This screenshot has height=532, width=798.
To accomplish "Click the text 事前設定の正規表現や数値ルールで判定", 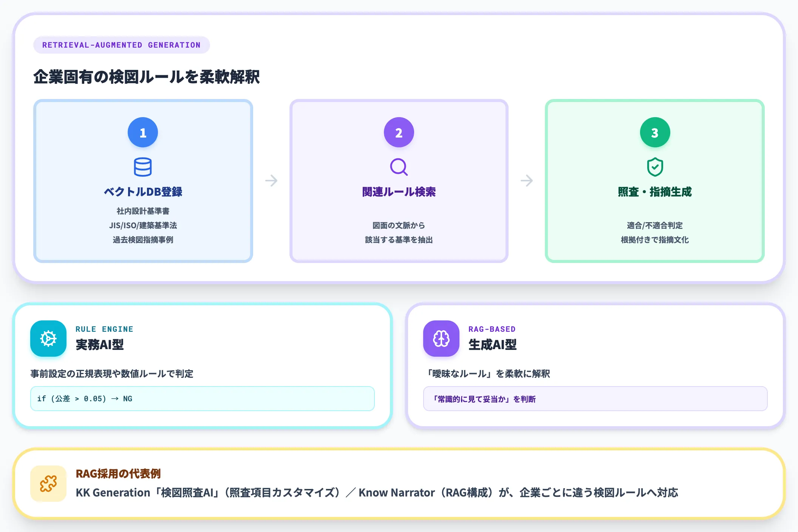I will [112, 374].
